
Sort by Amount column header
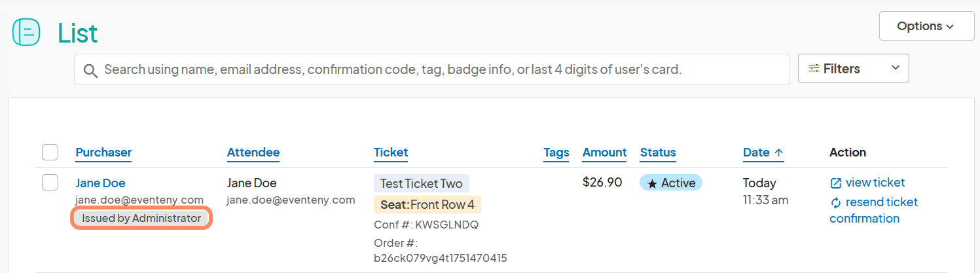point(605,153)
